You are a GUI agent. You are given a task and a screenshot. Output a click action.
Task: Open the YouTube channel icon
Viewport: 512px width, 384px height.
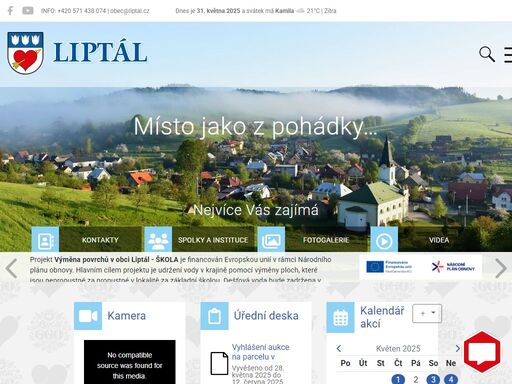point(28,11)
